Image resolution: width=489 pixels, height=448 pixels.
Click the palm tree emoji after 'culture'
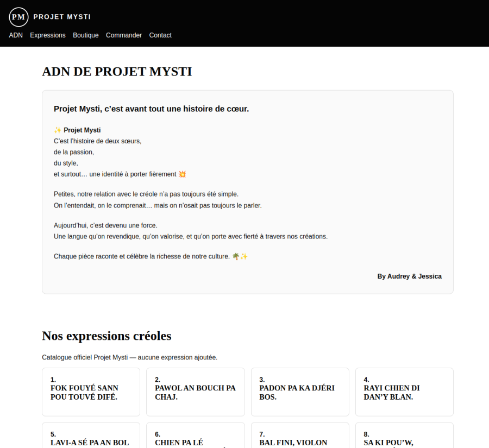(236, 256)
